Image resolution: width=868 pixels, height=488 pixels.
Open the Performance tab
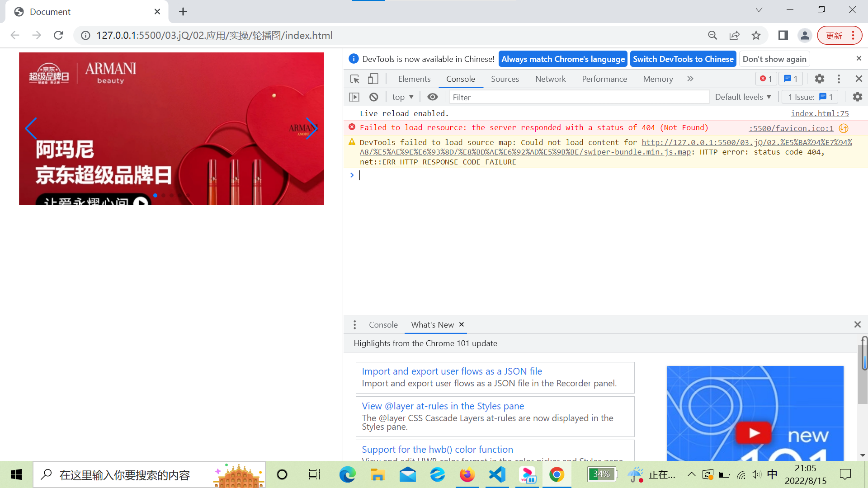point(604,79)
